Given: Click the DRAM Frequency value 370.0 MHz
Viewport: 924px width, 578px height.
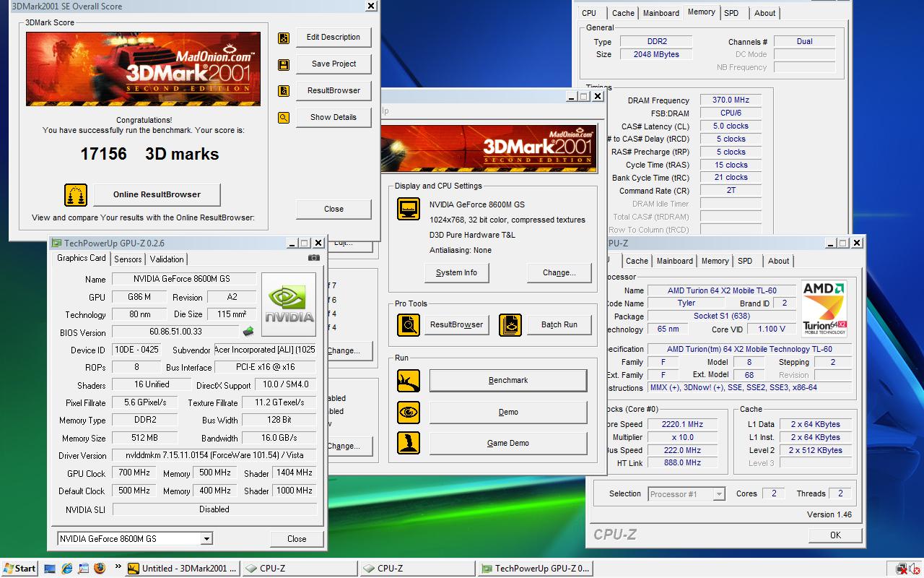Looking at the screenshot, I should [x=731, y=100].
